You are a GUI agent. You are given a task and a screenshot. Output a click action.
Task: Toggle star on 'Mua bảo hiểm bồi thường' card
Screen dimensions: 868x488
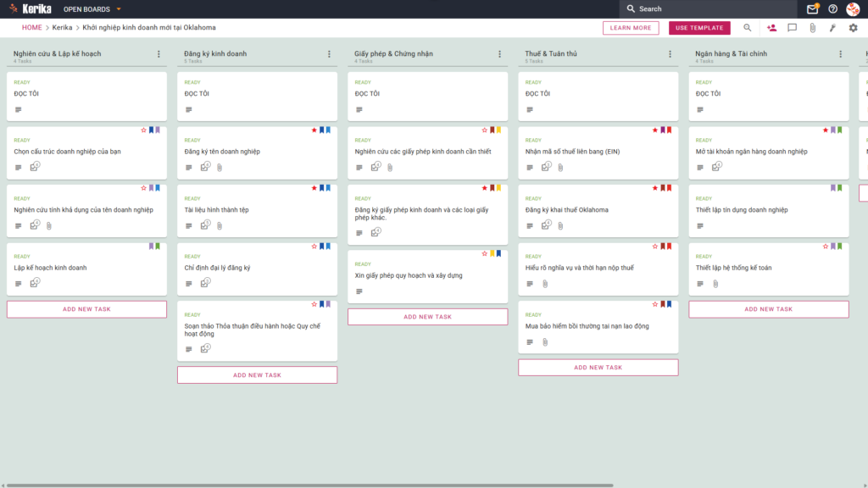(655, 304)
